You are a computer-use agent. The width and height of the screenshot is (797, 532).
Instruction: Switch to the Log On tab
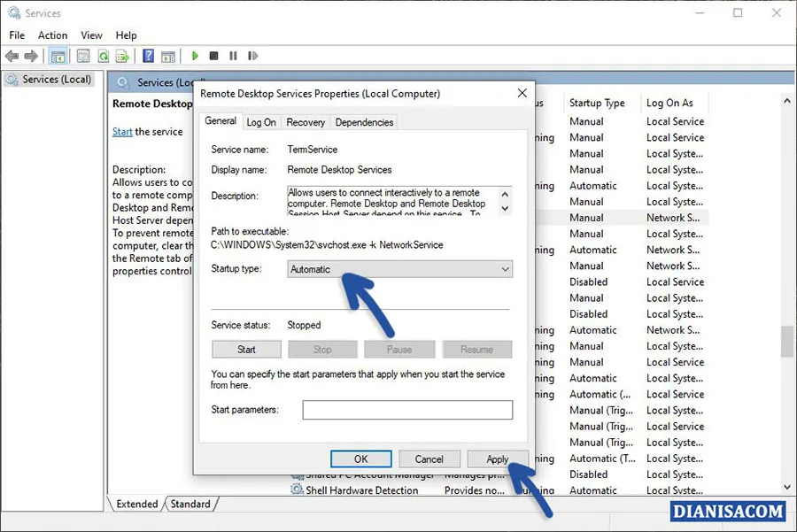pos(261,122)
